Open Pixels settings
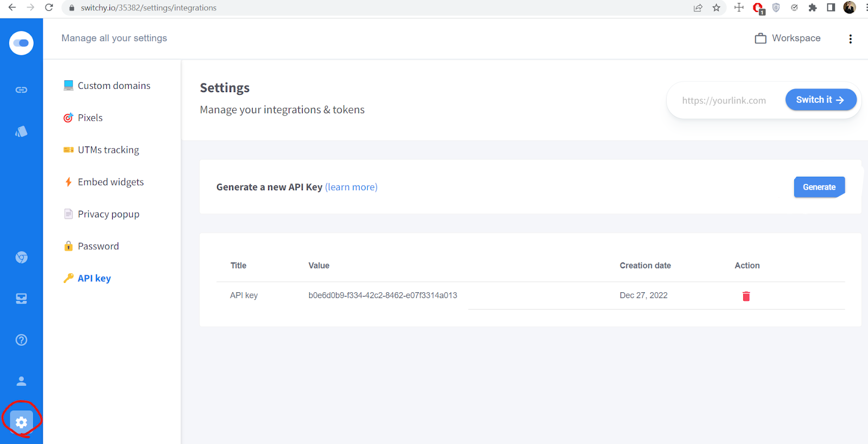 pyautogui.click(x=83, y=118)
